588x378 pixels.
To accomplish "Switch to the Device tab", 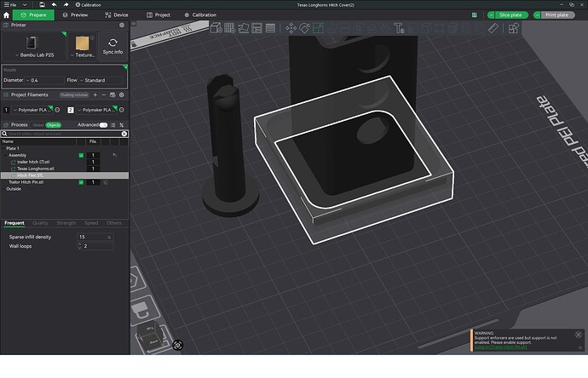I will [117, 15].
